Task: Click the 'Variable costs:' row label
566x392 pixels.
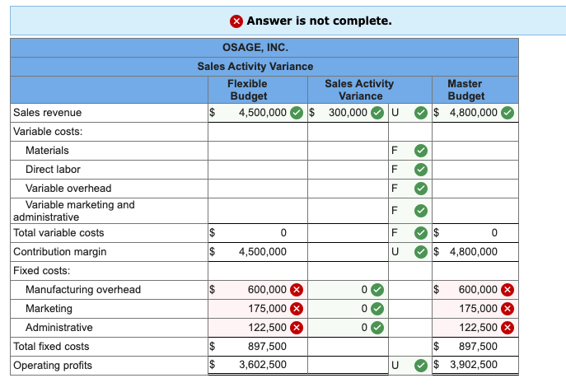Action: (x=48, y=132)
